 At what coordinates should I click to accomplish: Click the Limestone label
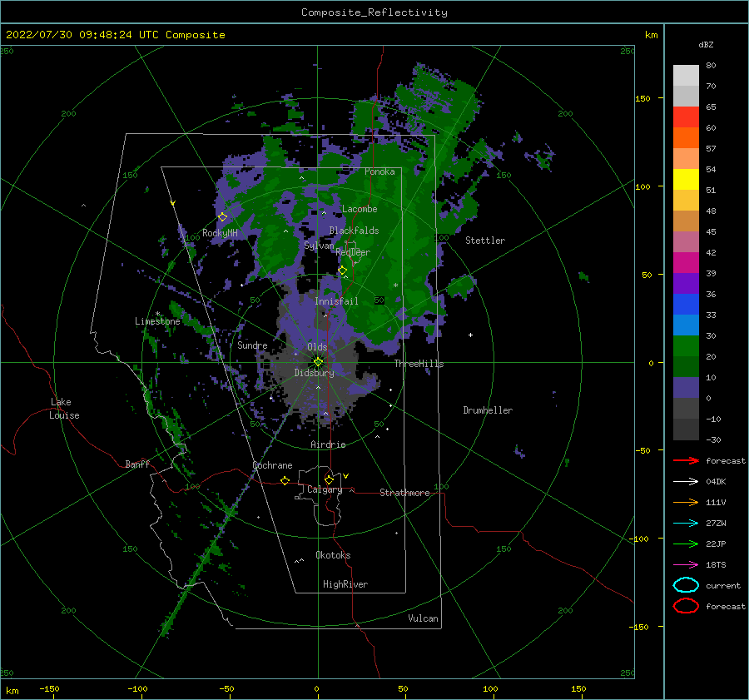point(157,321)
